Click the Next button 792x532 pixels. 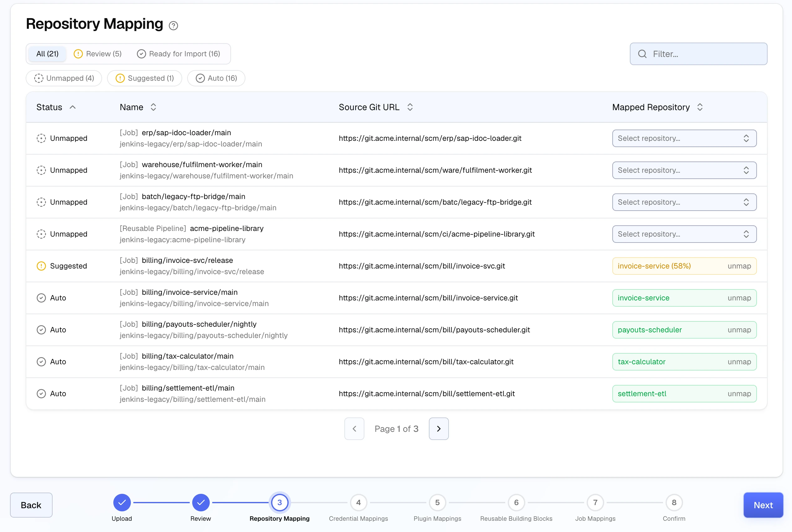coord(763,505)
